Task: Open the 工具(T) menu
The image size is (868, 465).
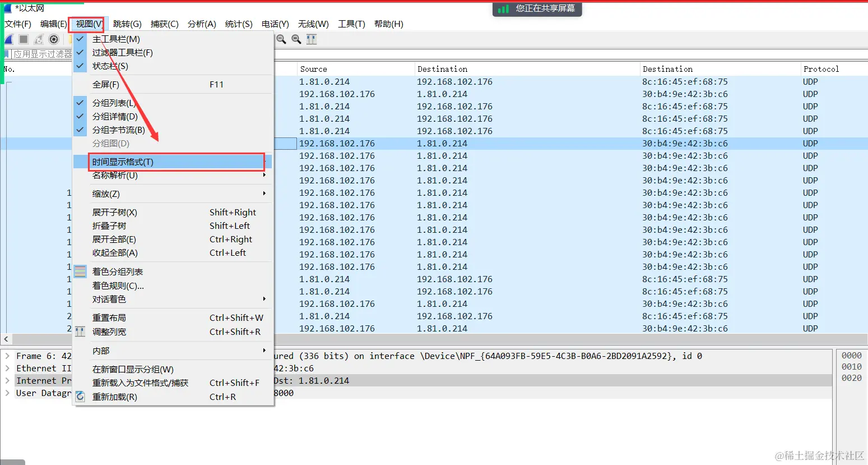Action: 351,24
